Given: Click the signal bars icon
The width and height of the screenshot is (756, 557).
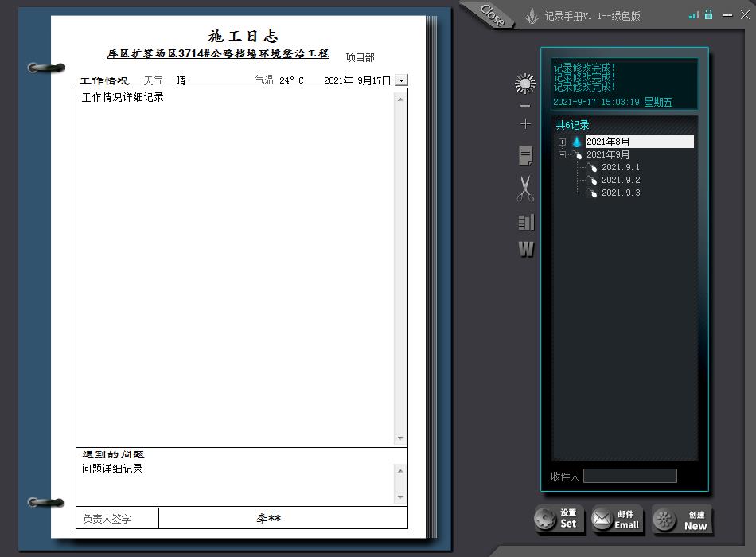Looking at the screenshot, I should pos(693,15).
